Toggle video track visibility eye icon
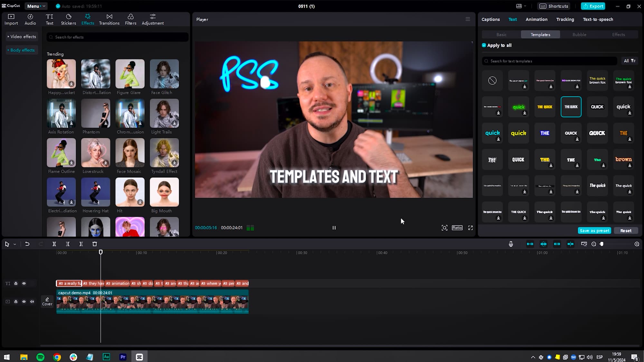Image resolution: width=644 pixels, height=362 pixels. click(x=24, y=302)
